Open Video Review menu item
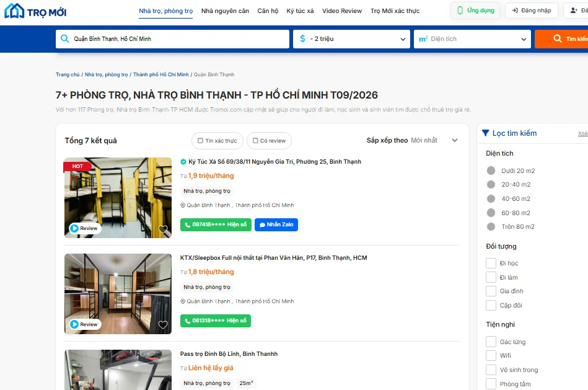This screenshot has width=588, height=390. click(x=342, y=11)
